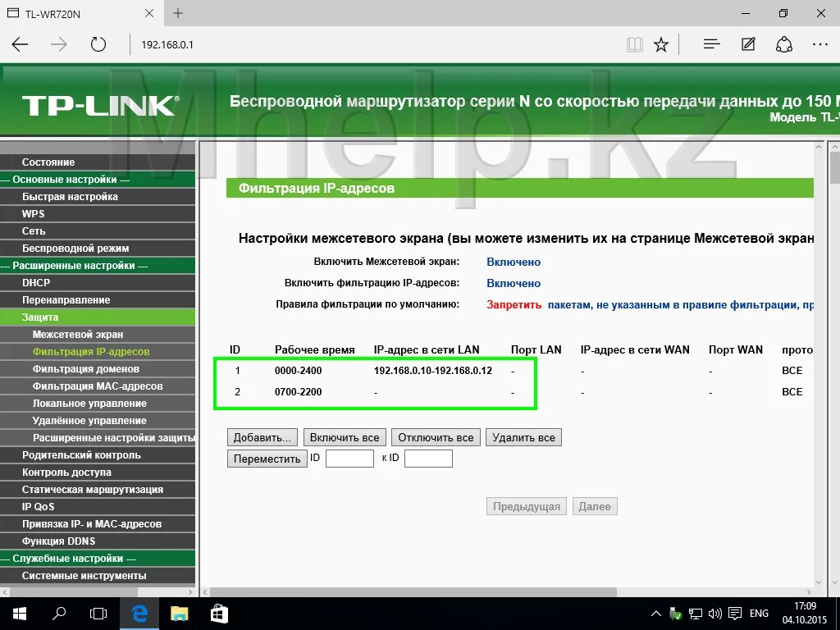Open Task View on the taskbar
The image size is (840, 630).
(x=98, y=614)
